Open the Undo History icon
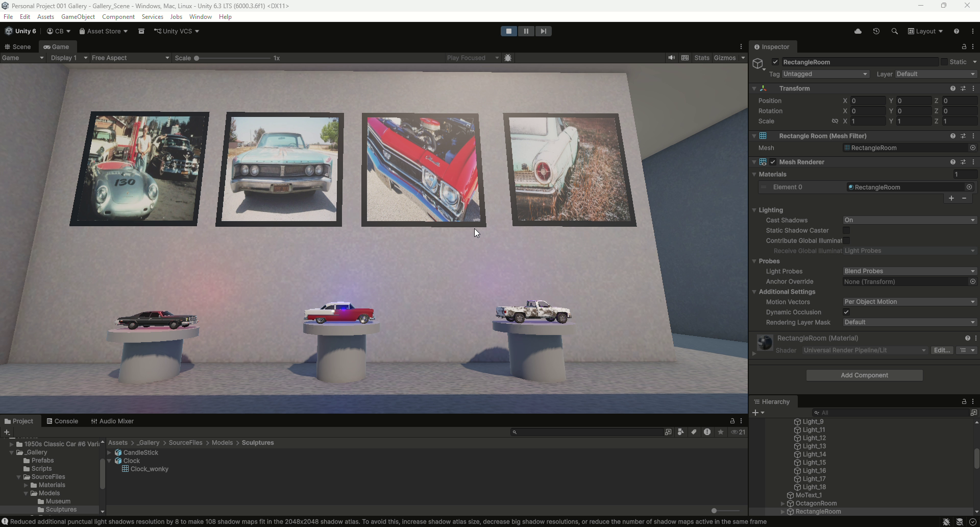This screenshot has height=527, width=980. [x=876, y=31]
